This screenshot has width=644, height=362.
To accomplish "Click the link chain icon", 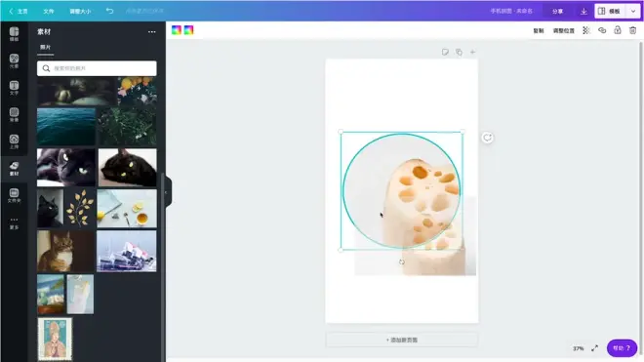I will point(602,30).
